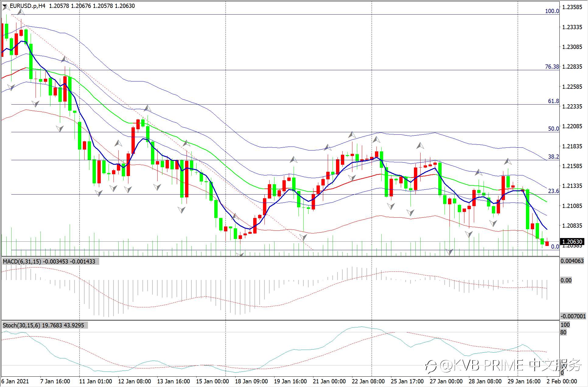The height and width of the screenshot is (387, 588).
Task: Click price axis value 1.21085
Action: coord(572,206)
